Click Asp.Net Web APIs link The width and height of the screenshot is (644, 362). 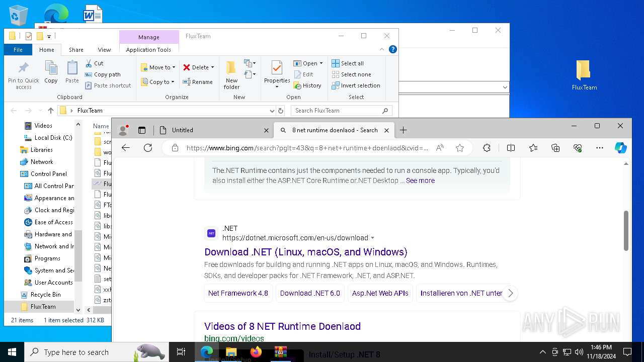pos(380,293)
